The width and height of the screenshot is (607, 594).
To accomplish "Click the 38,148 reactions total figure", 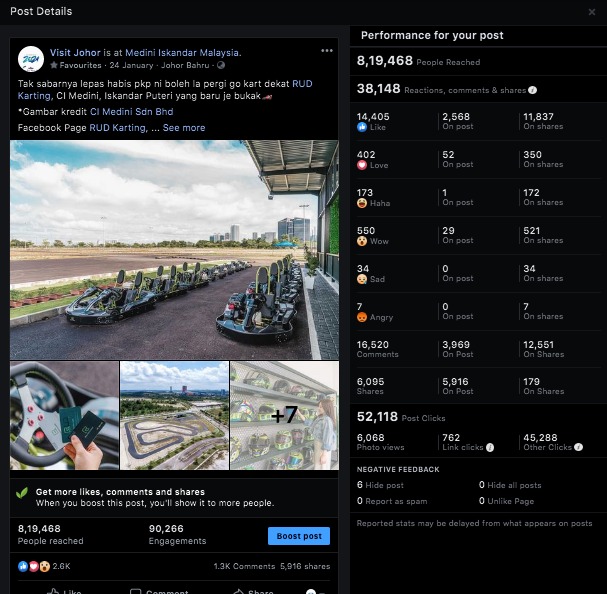I will 378,89.
